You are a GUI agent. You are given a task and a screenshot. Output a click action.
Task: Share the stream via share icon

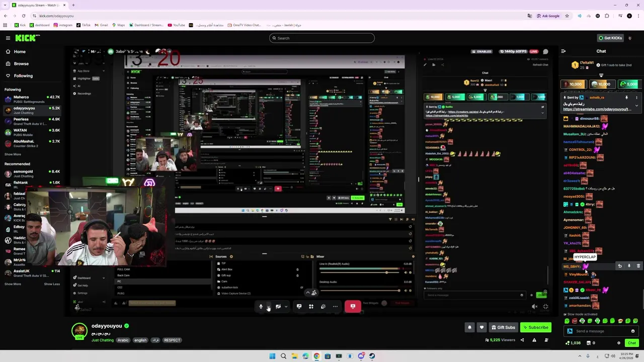click(522, 340)
